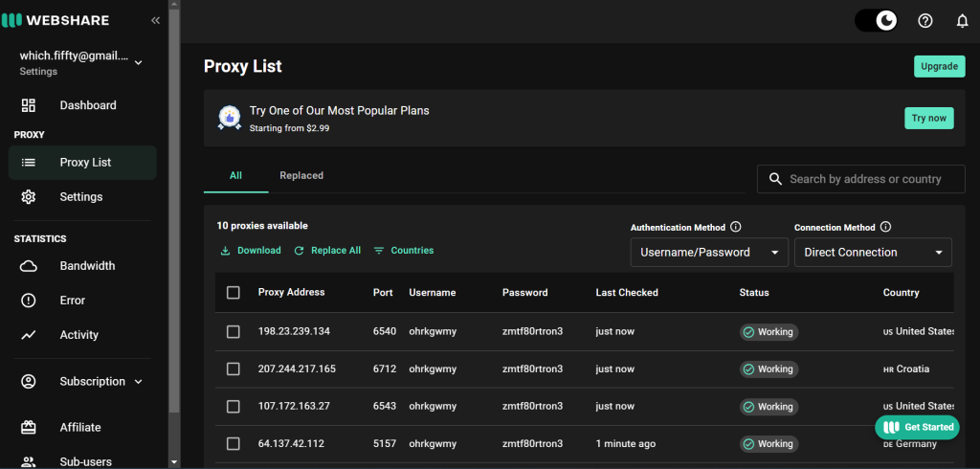Click the Affiliate gift icon
The width and height of the screenshot is (980, 469).
29,427
